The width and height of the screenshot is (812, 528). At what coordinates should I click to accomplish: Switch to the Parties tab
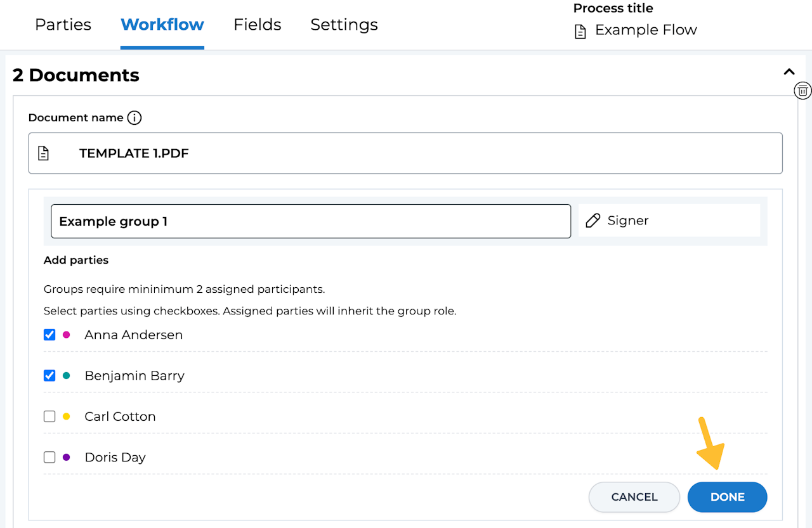point(63,25)
